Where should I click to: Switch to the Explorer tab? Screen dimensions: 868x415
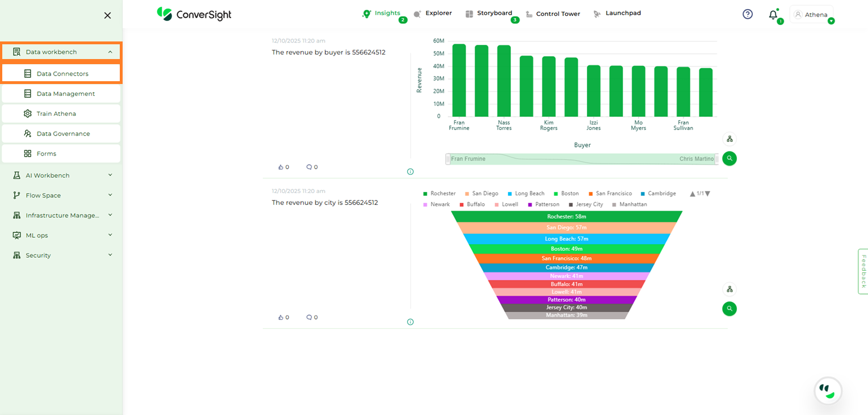click(x=433, y=13)
